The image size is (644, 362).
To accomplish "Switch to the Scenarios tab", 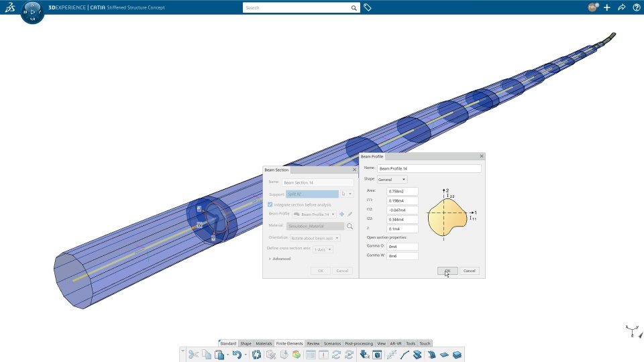I will [332, 343].
